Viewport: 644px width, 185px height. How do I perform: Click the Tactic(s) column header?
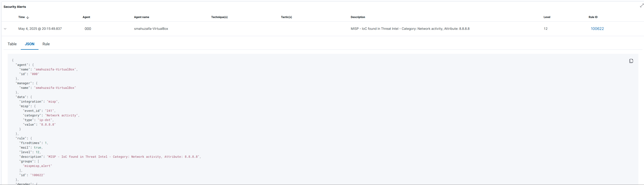tap(286, 17)
